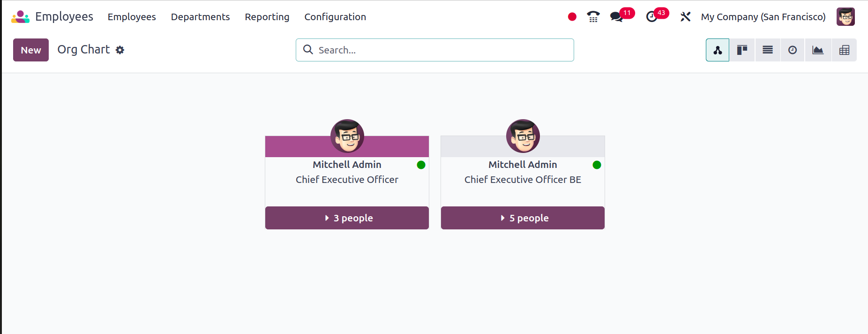The height and width of the screenshot is (334, 868).
Task: Open the Configuration menu
Action: tap(335, 17)
